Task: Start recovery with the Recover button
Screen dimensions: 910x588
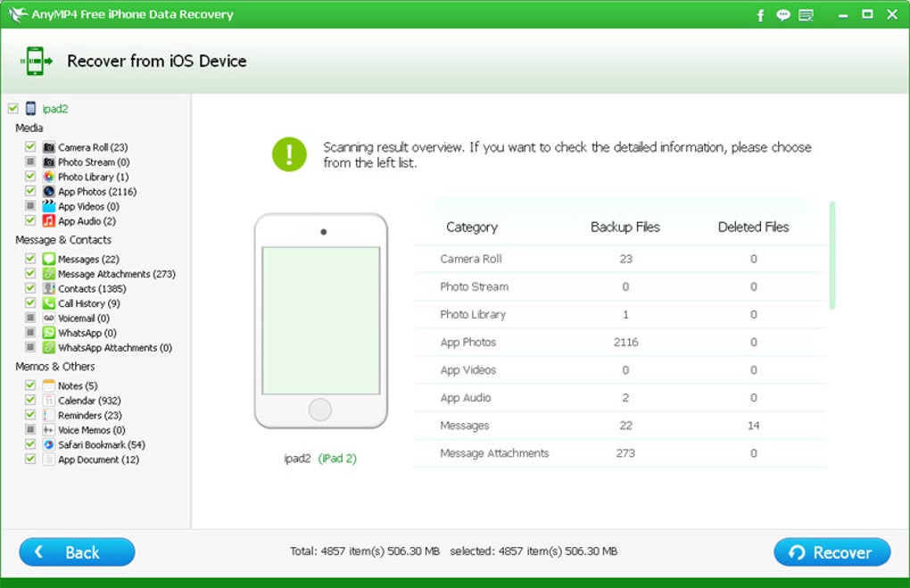Action: [831, 552]
